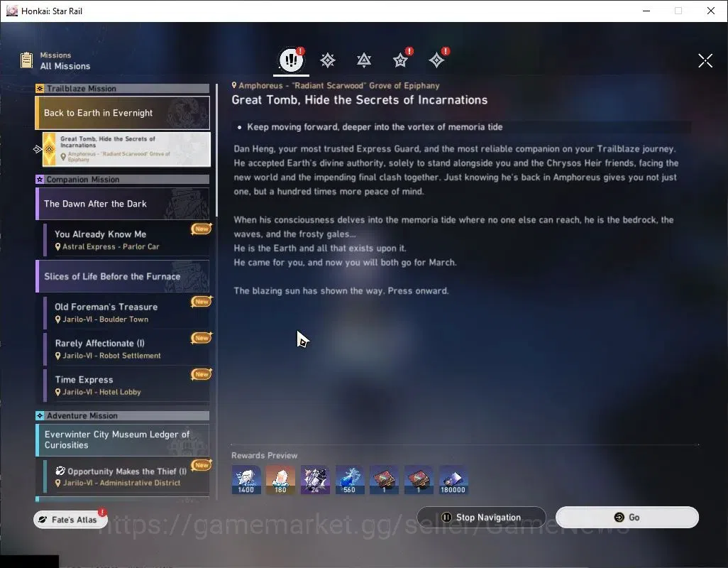Open Everwinter City Museum Ledger of Curiosities

(123, 439)
